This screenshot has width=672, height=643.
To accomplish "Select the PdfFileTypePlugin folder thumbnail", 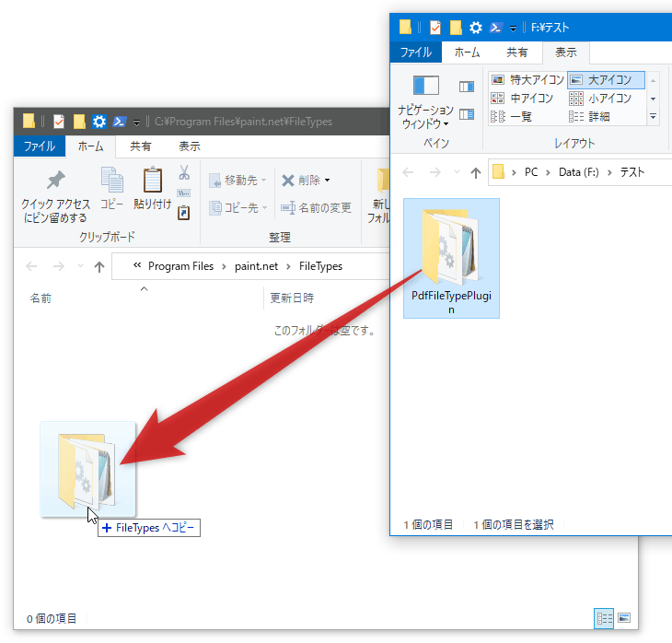I will (x=451, y=258).
